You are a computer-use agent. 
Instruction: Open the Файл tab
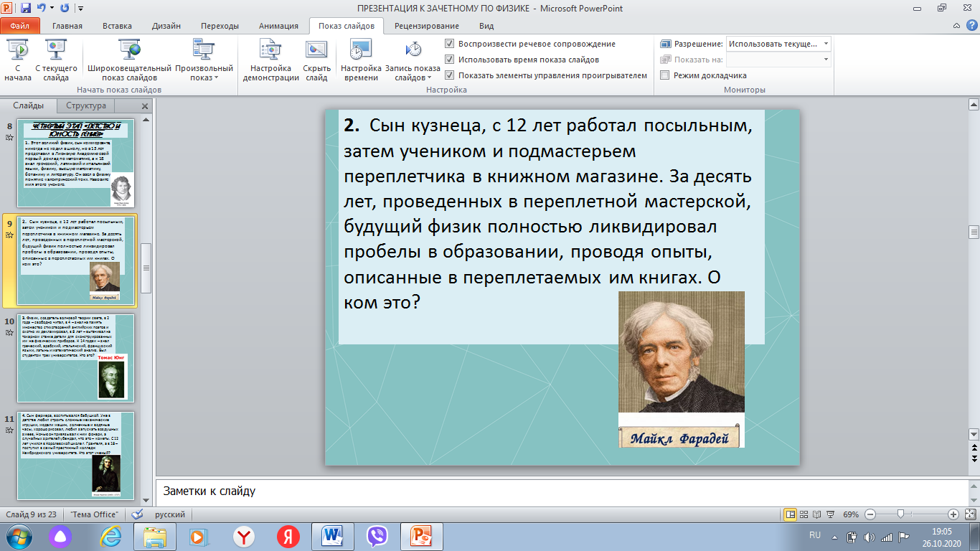(20, 26)
